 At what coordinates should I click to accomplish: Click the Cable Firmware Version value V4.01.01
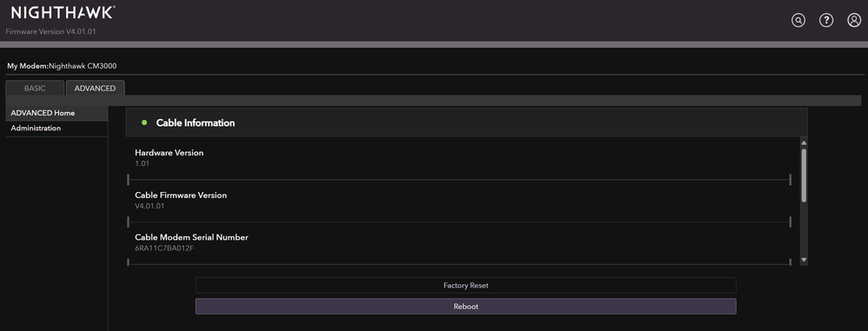click(x=149, y=206)
